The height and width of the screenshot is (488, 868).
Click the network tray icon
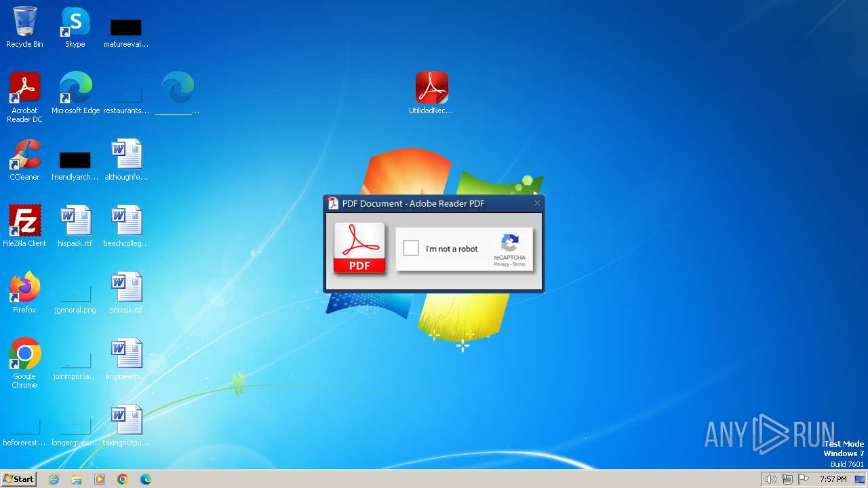click(787, 479)
